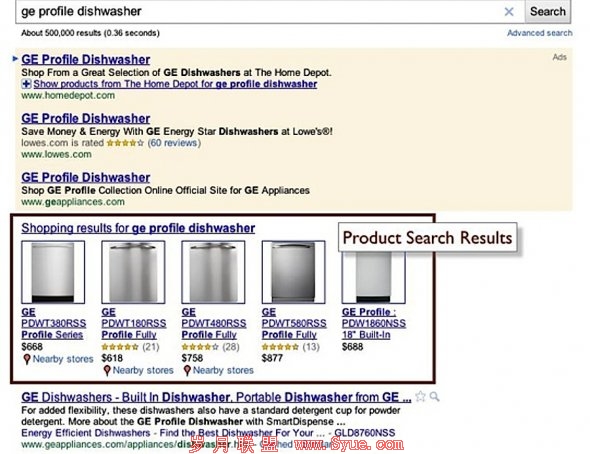
Task: Click the map pin icon under the $668 price
Action: coord(26,359)
